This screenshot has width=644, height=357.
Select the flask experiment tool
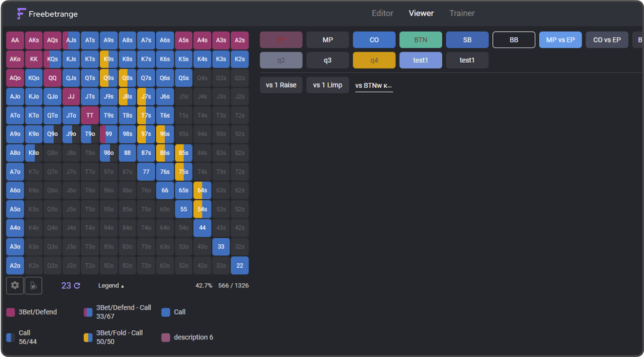[33, 285]
